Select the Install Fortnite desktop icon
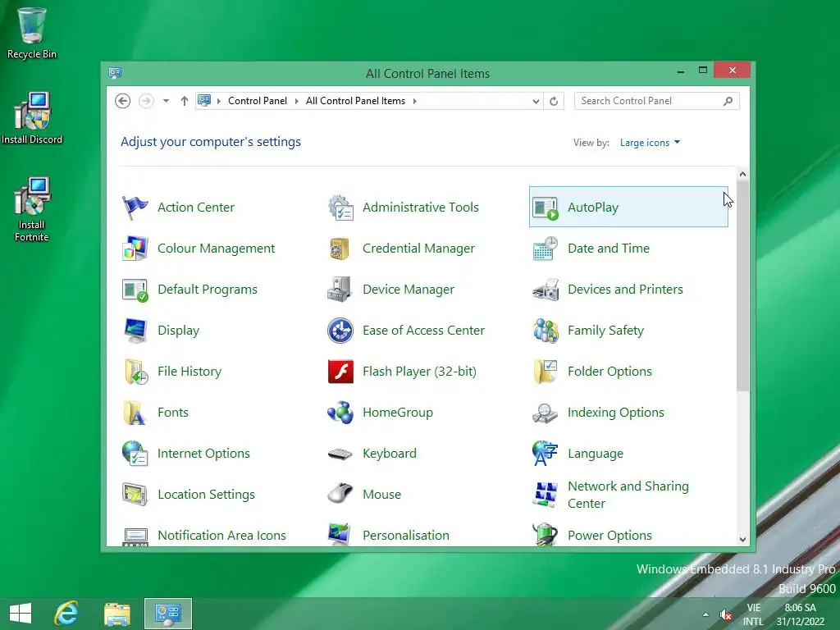Screen dimensions: 840x630 32,209
